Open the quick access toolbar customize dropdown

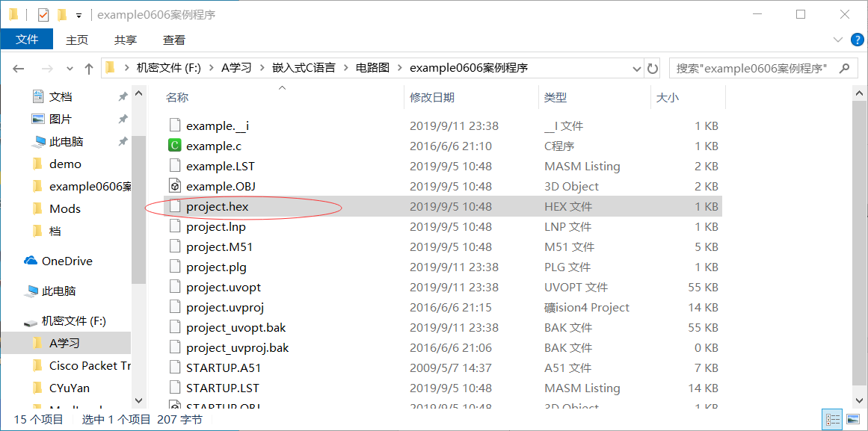pos(79,15)
